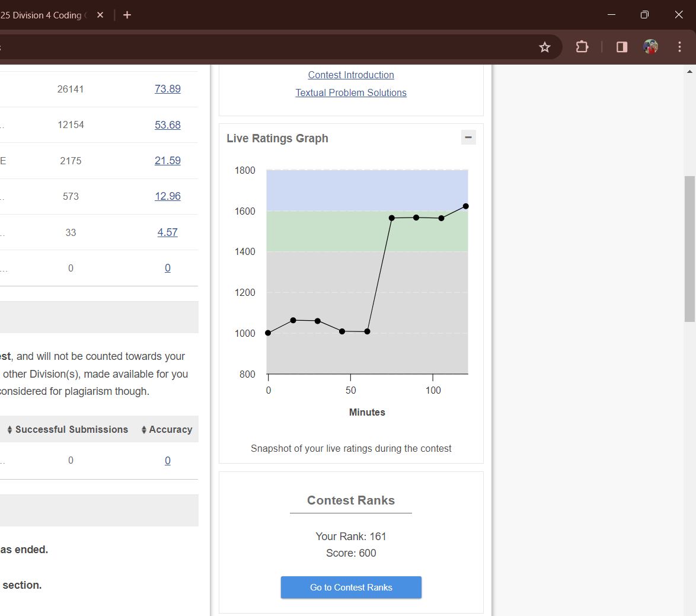696x616 pixels.
Task: Open the 4.57 accuracy link
Action: click(x=168, y=232)
